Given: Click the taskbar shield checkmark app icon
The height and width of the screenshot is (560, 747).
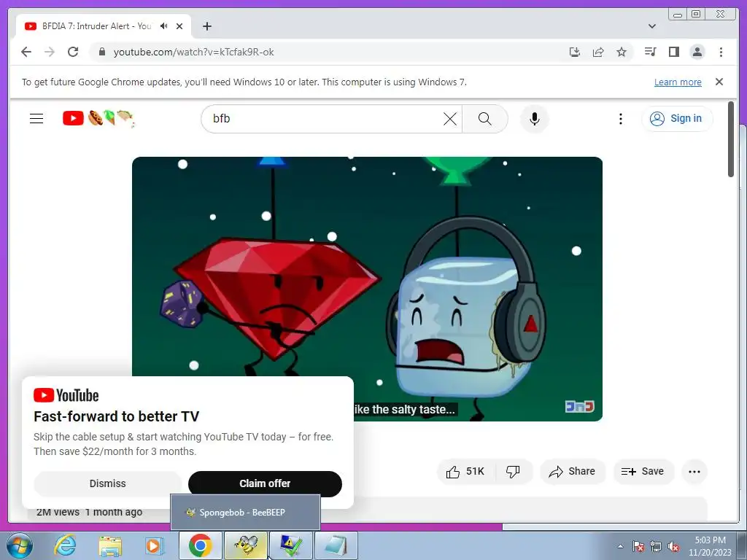Looking at the screenshot, I should click(x=290, y=545).
